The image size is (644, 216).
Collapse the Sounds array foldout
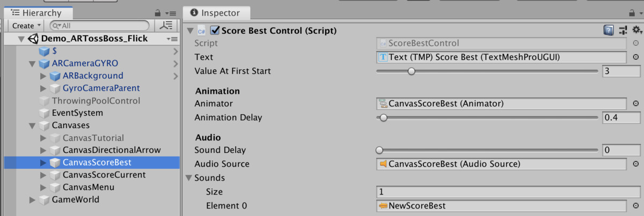pyautogui.click(x=189, y=178)
